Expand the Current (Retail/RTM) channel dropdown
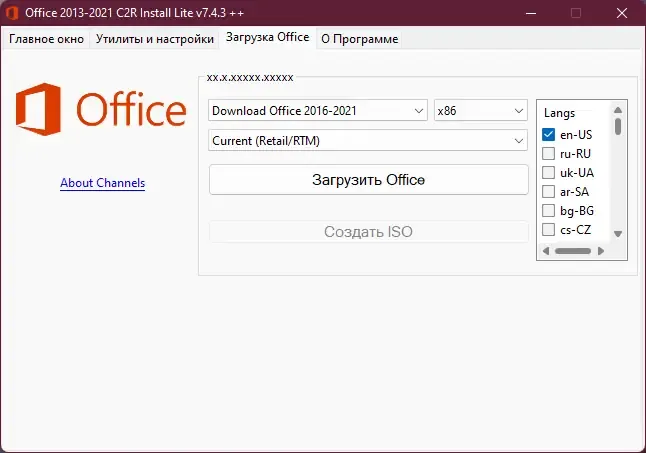Image resolution: width=646 pixels, height=453 pixels. 368,140
